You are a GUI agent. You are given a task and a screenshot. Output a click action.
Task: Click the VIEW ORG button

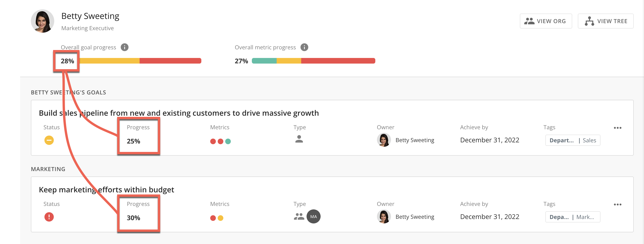click(x=546, y=21)
